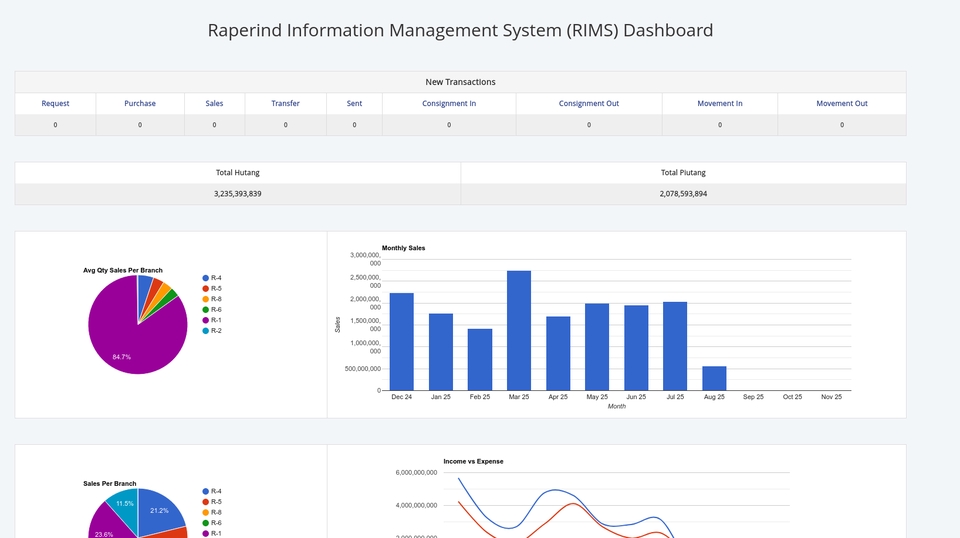Go to Consignment Out transactions

(x=588, y=103)
